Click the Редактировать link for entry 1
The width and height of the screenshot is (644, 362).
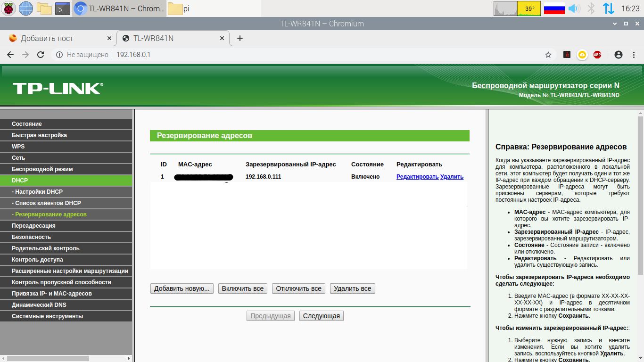tap(417, 177)
